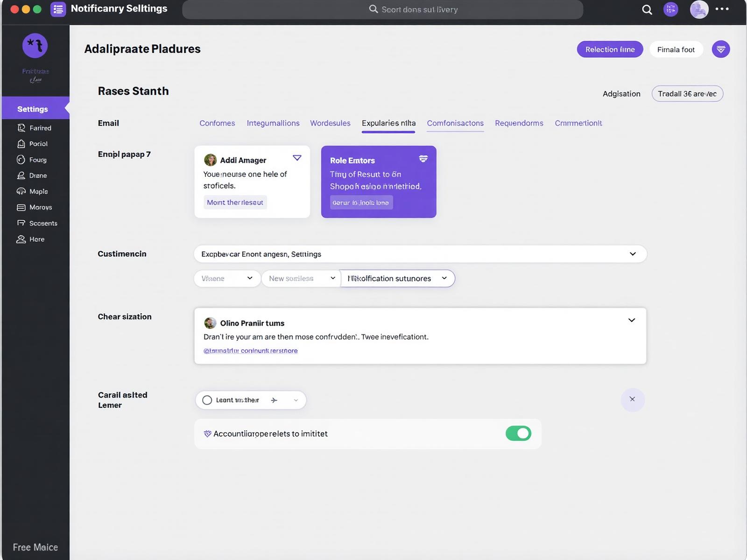Open the Requendorms tab

tap(519, 123)
